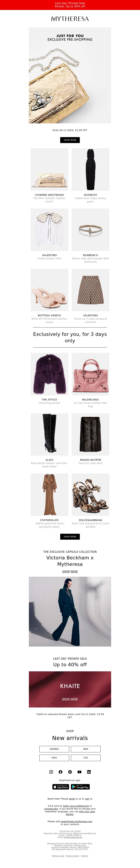Open the Privacy policy footer link
The width and height of the screenshot is (140, 868).
(72, 856)
